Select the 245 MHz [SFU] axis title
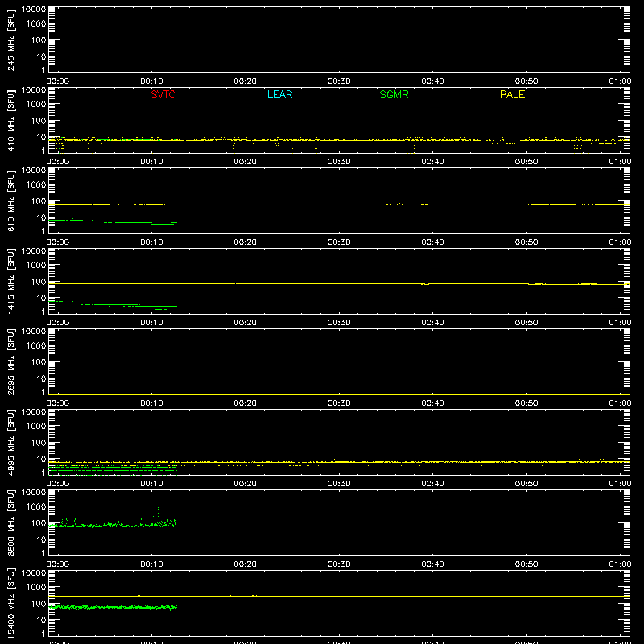This screenshot has width=644, height=644. (10, 39)
